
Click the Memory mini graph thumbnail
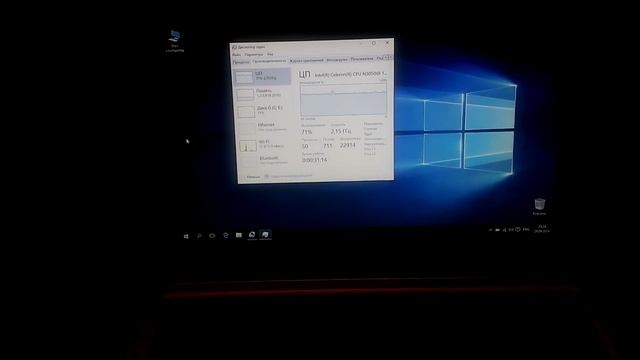coord(245,94)
